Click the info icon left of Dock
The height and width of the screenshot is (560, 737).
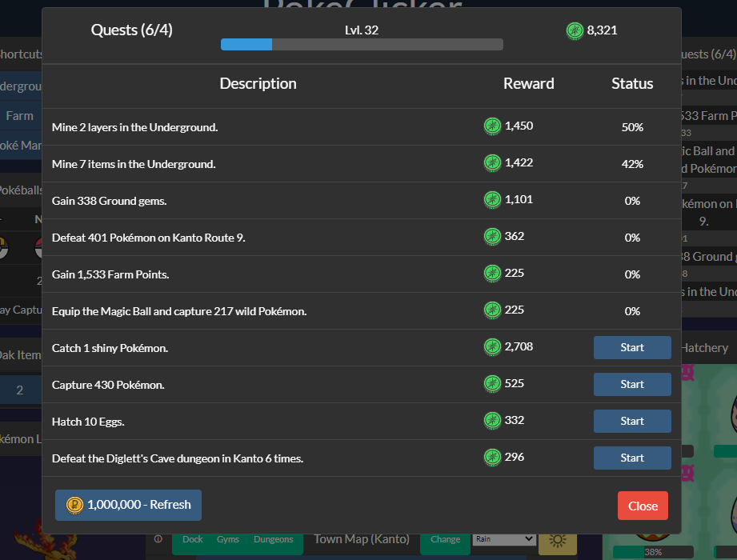[x=158, y=539]
